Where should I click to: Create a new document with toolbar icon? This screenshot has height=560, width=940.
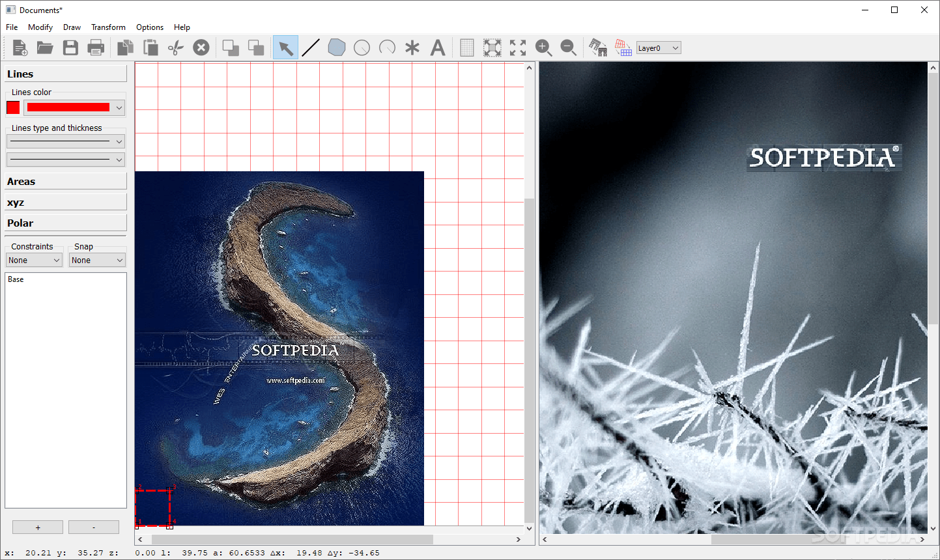click(20, 48)
